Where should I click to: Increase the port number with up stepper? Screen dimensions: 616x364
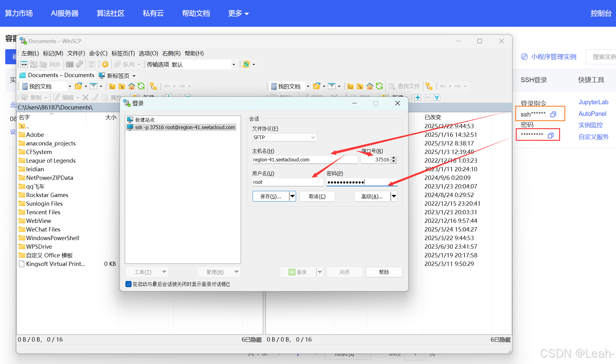pyautogui.click(x=394, y=158)
